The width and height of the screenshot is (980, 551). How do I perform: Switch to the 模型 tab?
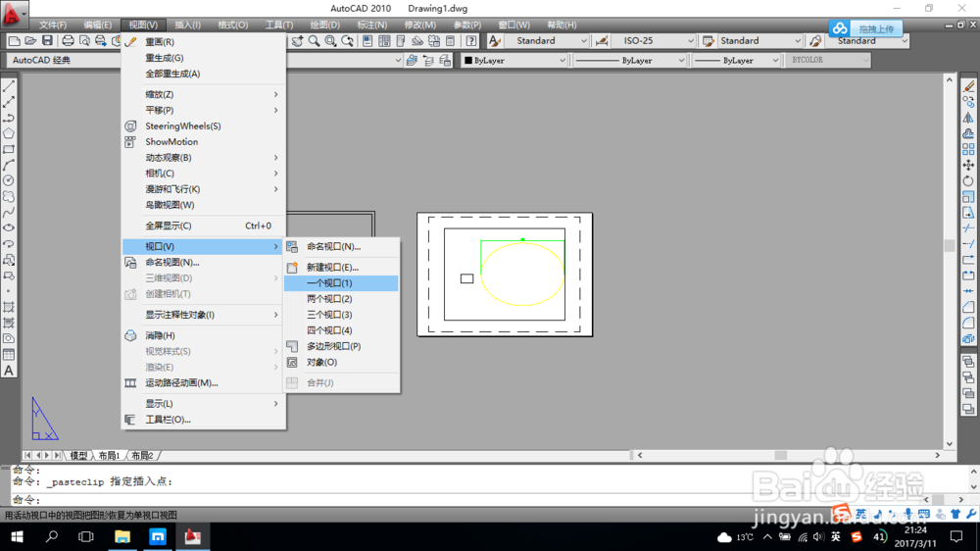(78, 455)
